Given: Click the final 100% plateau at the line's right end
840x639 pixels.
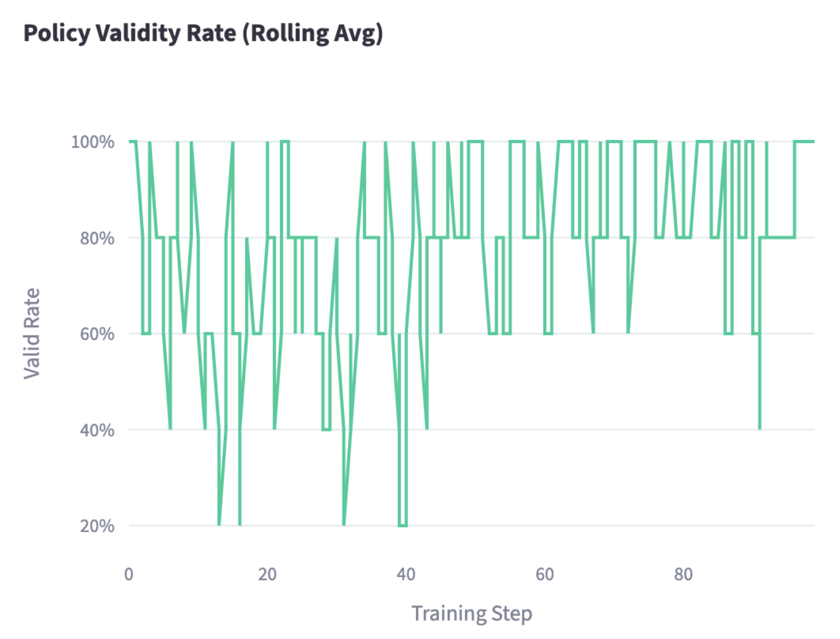Looking at the screenshot, I should pos(805,142).
